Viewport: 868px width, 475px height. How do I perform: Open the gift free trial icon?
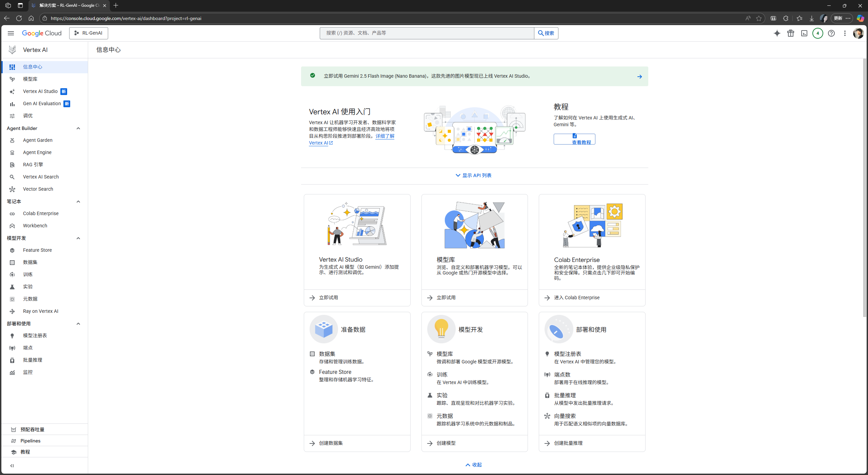[790, 33]
